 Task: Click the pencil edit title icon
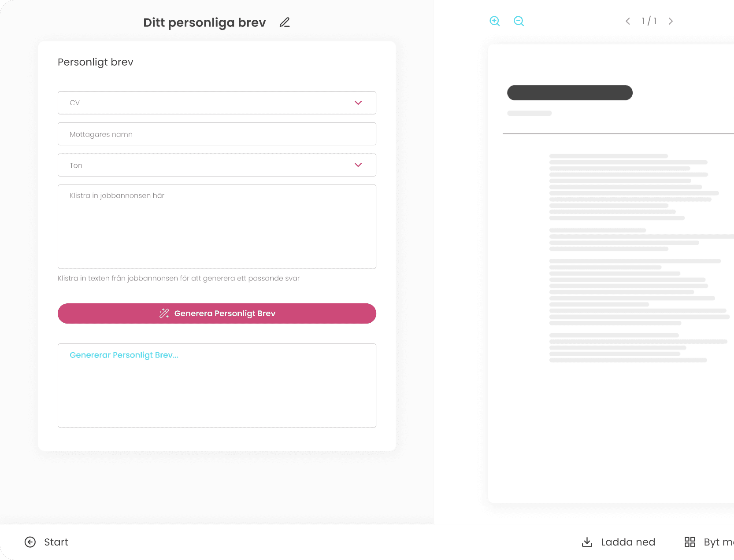pos(285,22)
